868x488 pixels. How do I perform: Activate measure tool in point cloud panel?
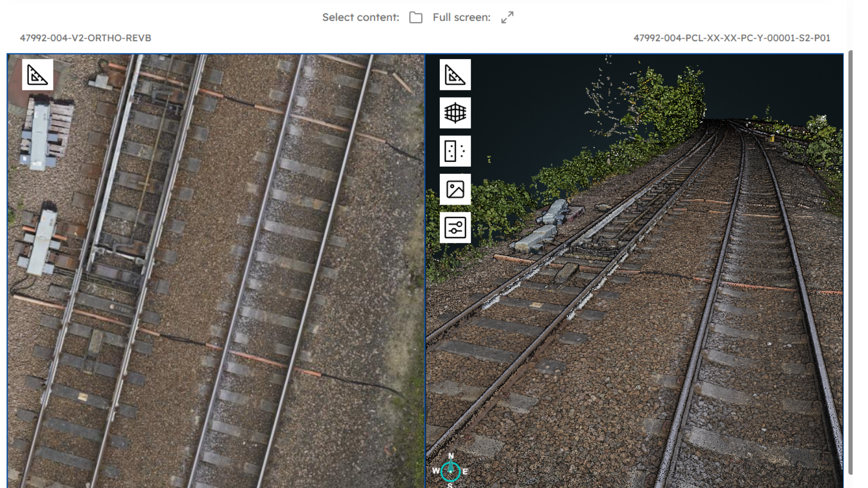point(455,75)
